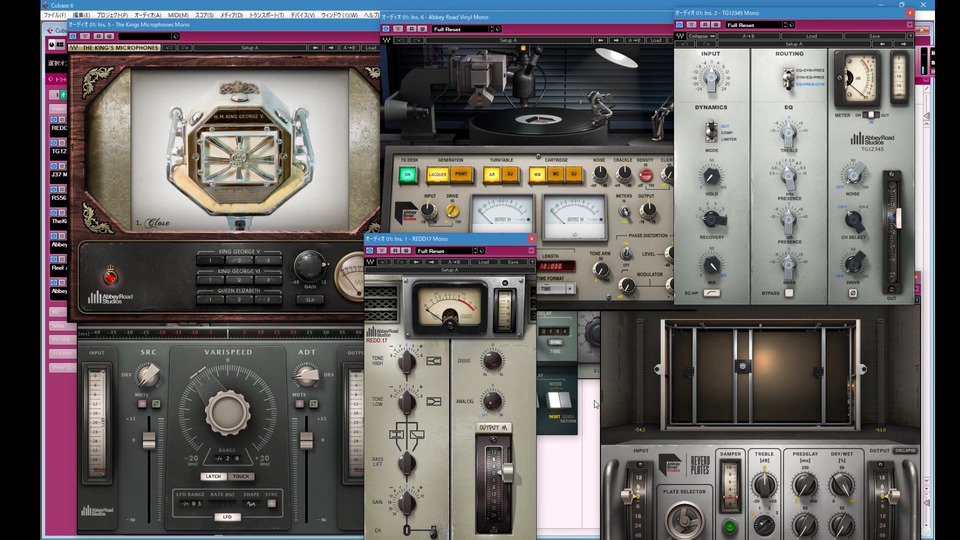Open the LFO Shape selector
This screenshot has width=960, height=540.
[x=251, y=504]
